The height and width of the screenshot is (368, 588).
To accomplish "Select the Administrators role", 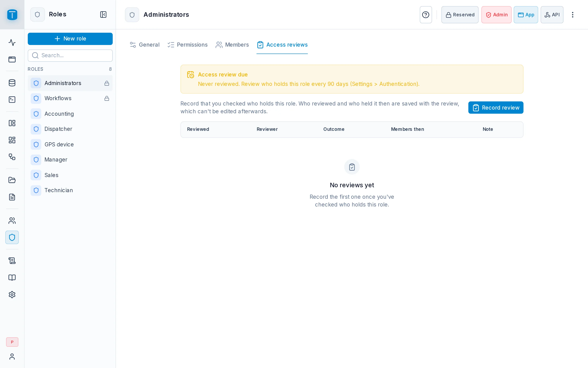I will click(x=70, y=83).
